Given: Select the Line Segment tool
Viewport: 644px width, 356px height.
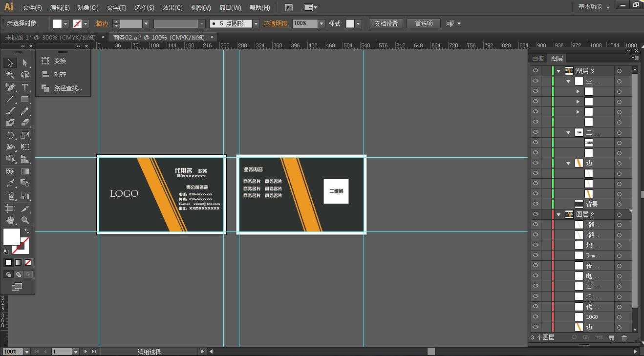Looking at the screenshot, I should (x=10, y=100).
